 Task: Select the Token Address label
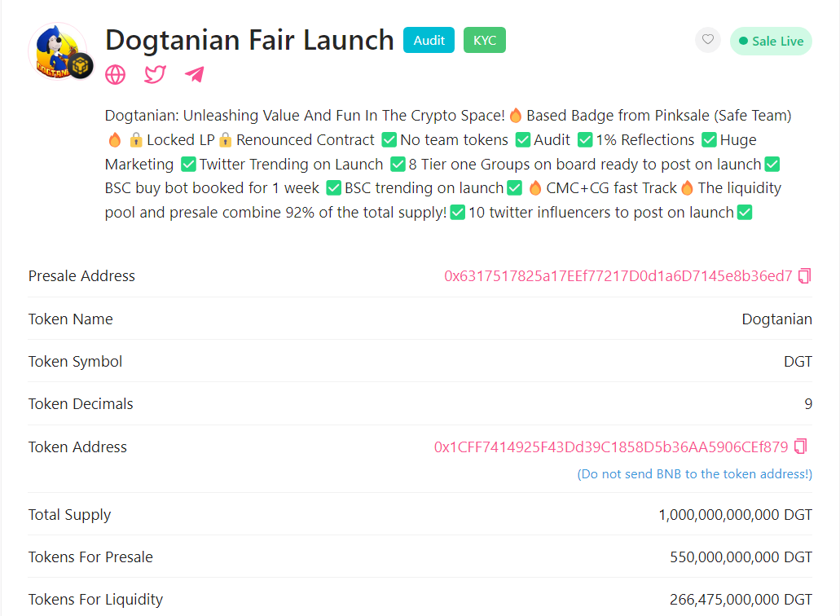(77, 447)
